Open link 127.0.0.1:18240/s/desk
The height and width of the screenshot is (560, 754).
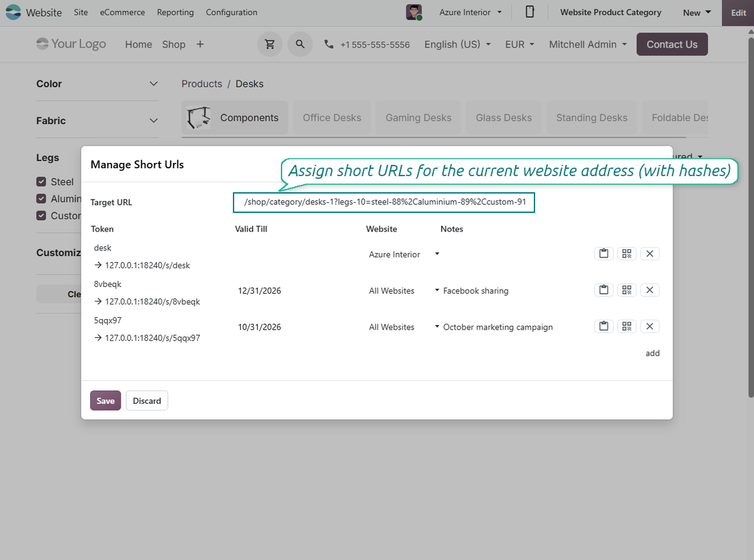click(x=147, y=265)
